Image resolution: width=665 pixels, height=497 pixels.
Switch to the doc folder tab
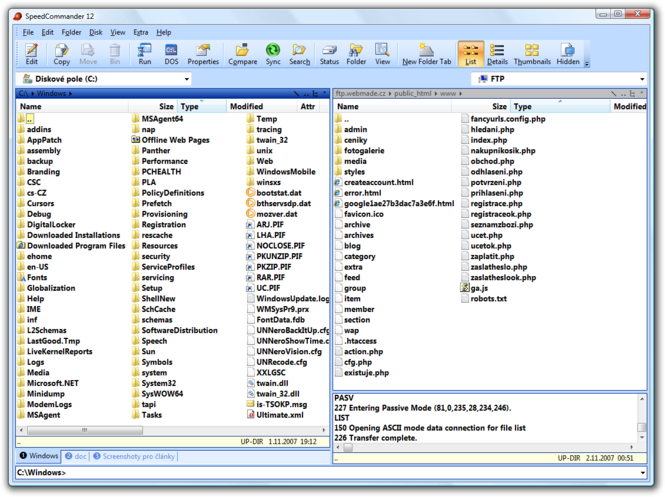[x=76, y=457]
